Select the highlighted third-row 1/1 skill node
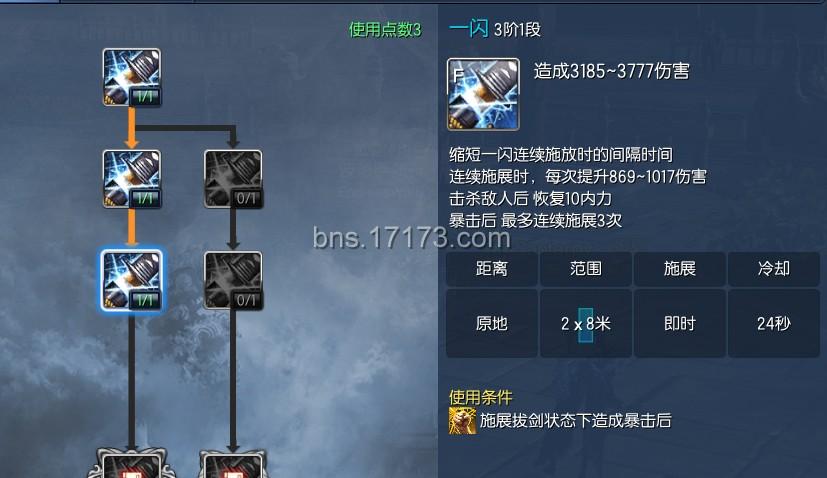 click(132, 280)
